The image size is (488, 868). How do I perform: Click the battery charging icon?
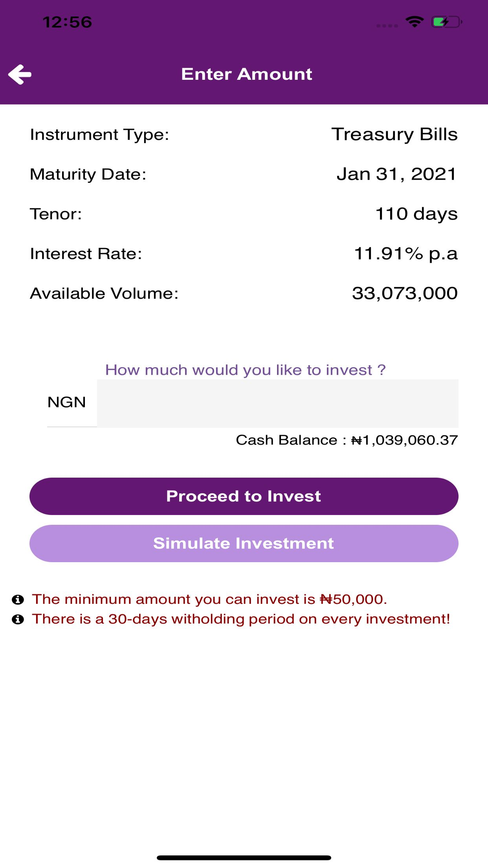446,22
